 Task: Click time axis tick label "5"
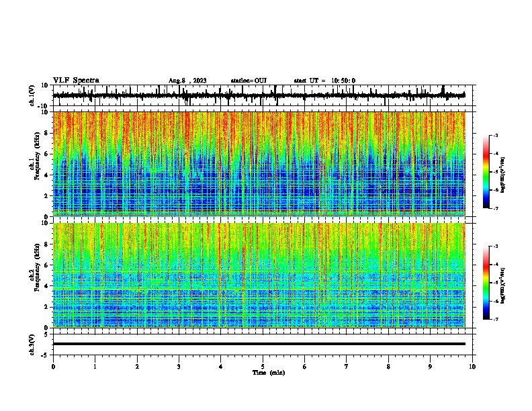pyautogui.click(x=263, y=367)
